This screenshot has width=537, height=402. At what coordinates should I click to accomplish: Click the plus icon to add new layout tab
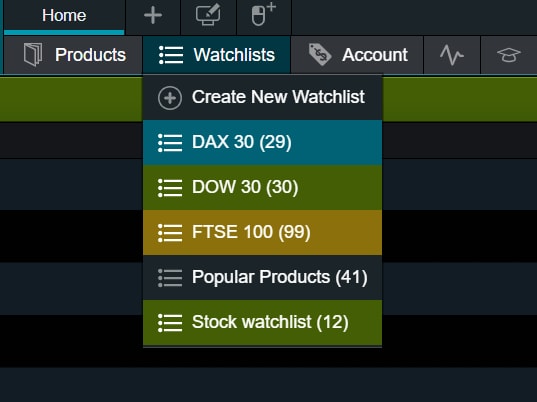[x=153, y=16]
